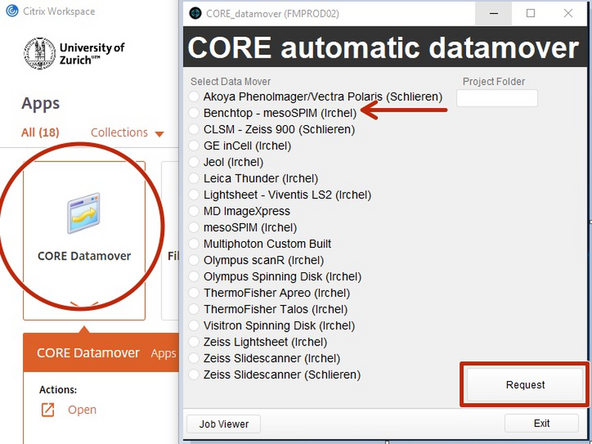Select Zeiss Slidescanner (Irchel) option
Screen dimensions: 592x444
point(194,358)
